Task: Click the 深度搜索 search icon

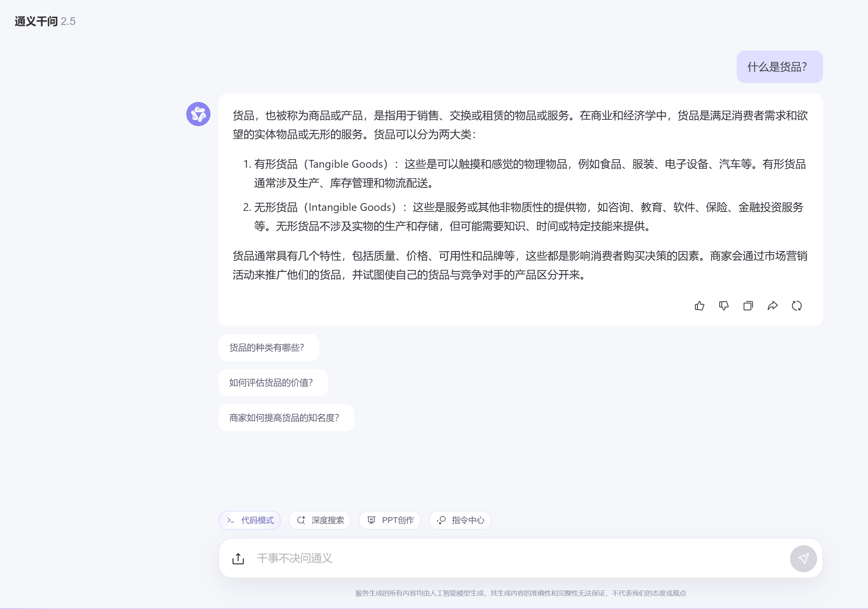Action: pyautogui.click(x=301, y=520)
